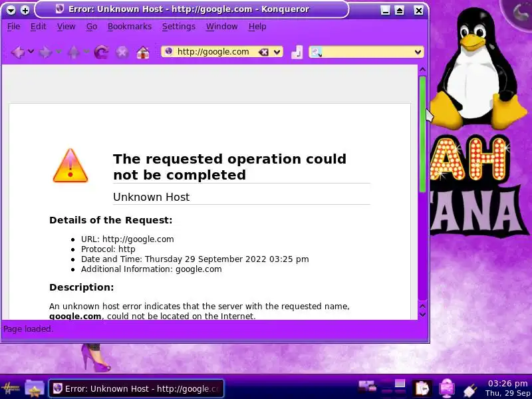Expand the search bar dropdown arrow
Image resolution: width=532 pixels, height=399 pixels.
click(418, 52)
